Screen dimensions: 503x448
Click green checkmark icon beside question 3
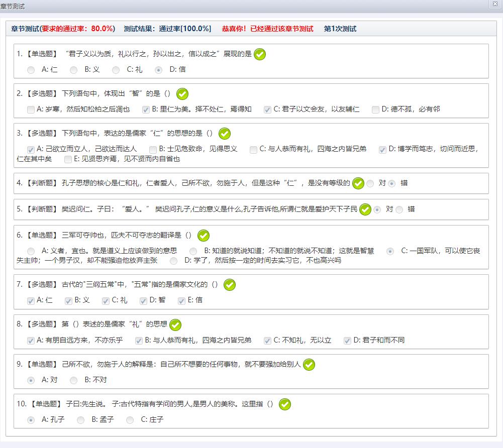coord(225,134)
